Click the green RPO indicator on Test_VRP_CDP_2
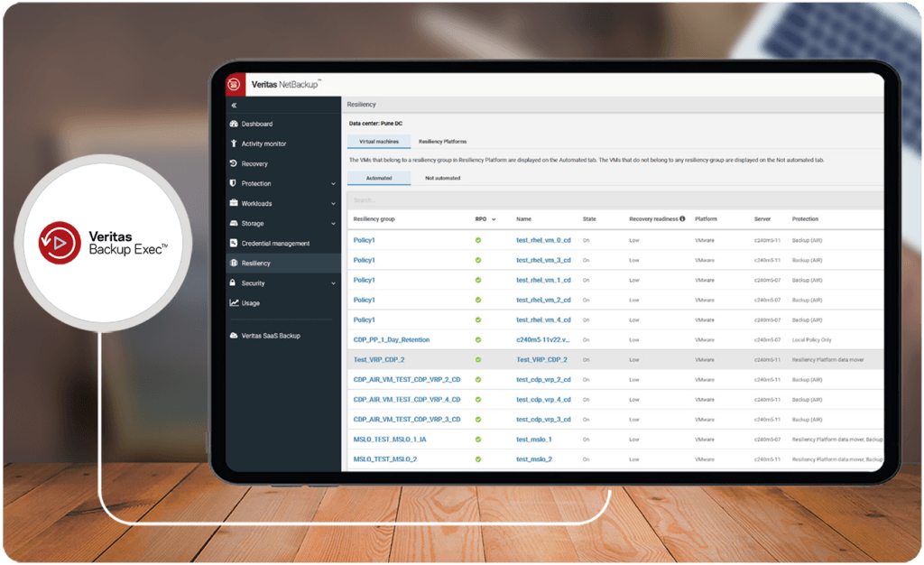Image resolution: width=924 pixels, height=565 pixels. tap(479, 359)
